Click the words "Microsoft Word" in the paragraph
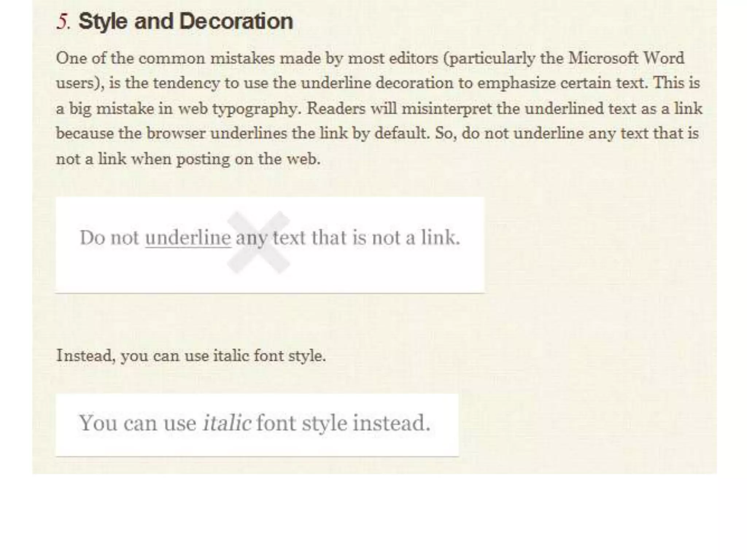 coord(626,58)
